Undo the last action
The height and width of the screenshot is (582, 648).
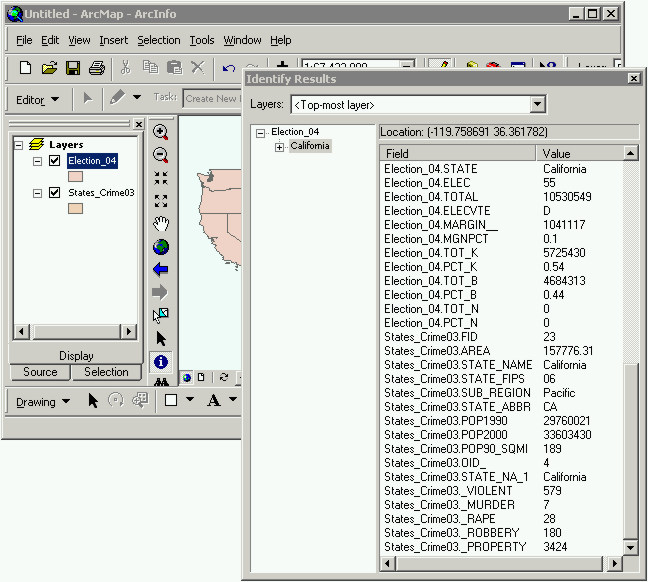pyautogui.click(x=229, y=68)
